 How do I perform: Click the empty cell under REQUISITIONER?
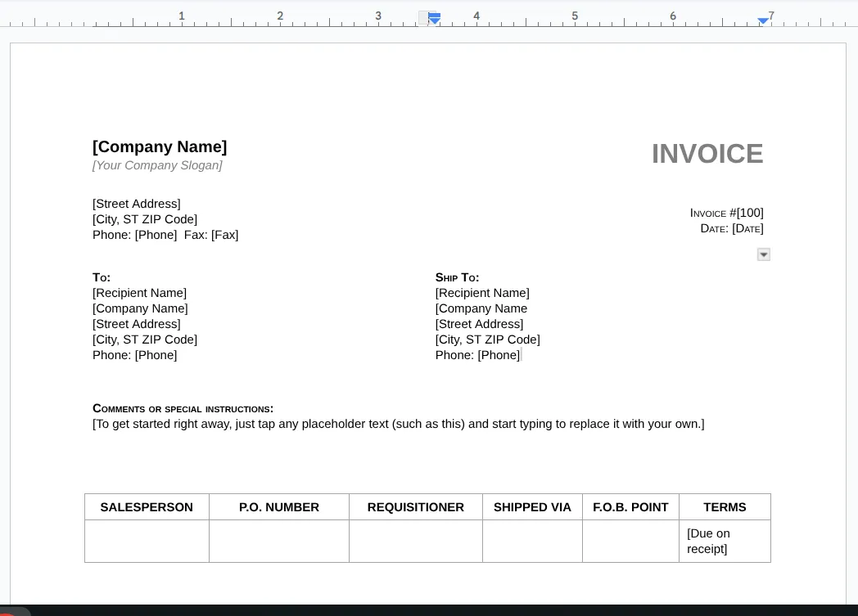tap(415, 541)
